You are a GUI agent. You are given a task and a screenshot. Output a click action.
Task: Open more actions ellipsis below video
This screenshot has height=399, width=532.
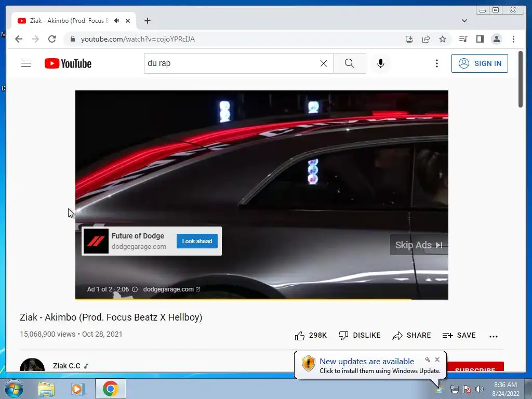point(494,336)
